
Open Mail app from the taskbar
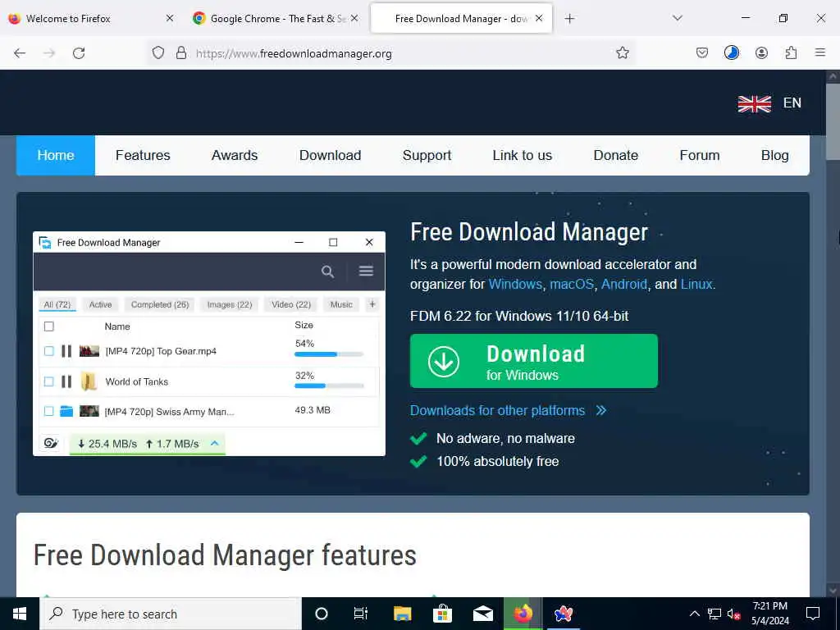482,614
